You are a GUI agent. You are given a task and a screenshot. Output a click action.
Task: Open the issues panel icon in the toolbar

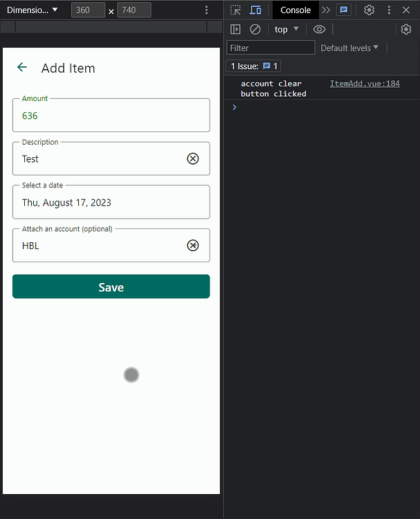[344, 10]
